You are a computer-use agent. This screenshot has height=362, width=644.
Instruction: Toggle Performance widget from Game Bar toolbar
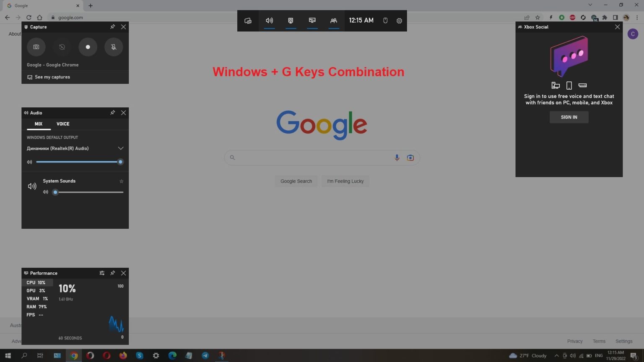[x=312, y=21]
